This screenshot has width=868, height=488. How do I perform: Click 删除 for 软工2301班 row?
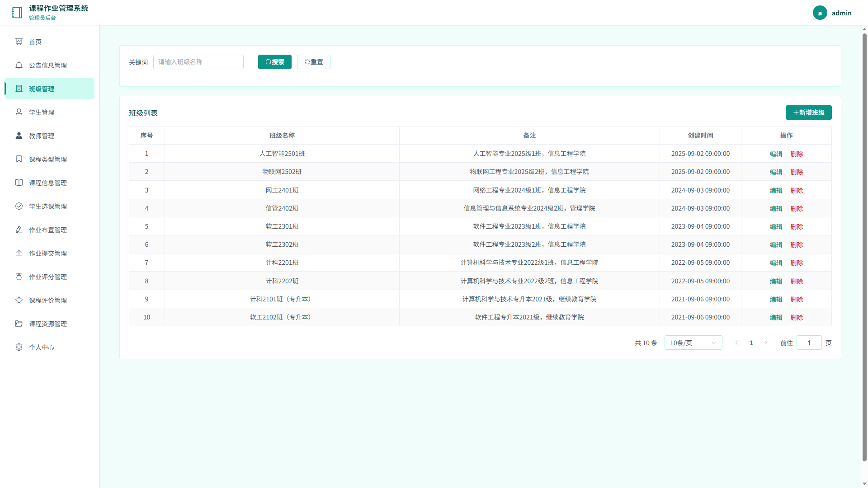coord(797,226)
